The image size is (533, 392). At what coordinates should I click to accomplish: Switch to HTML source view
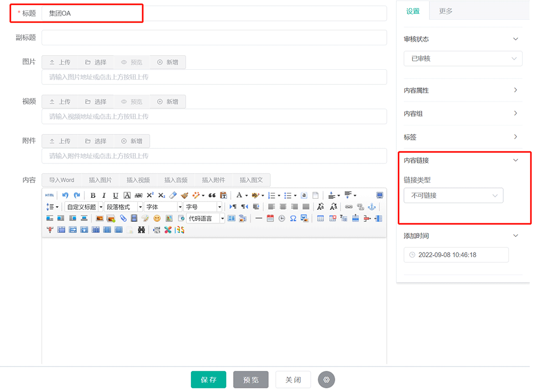click(x=49, y=195)
